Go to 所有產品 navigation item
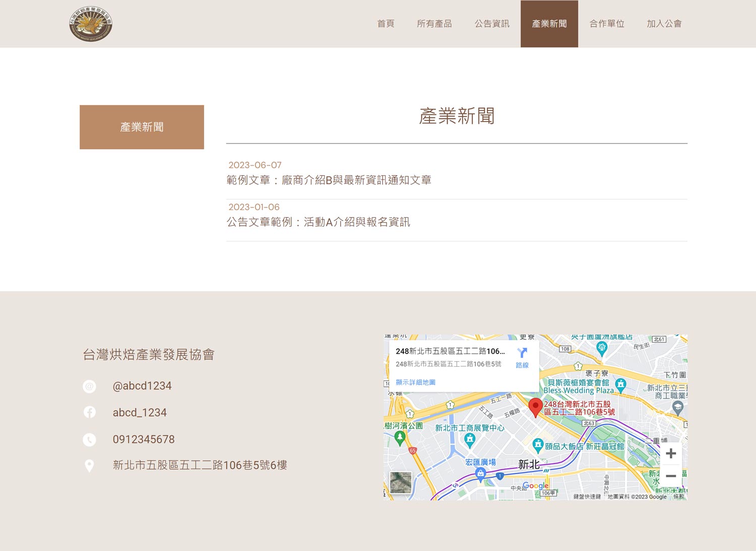The width and height of the screenshot is (756, 551). [434, 24]
